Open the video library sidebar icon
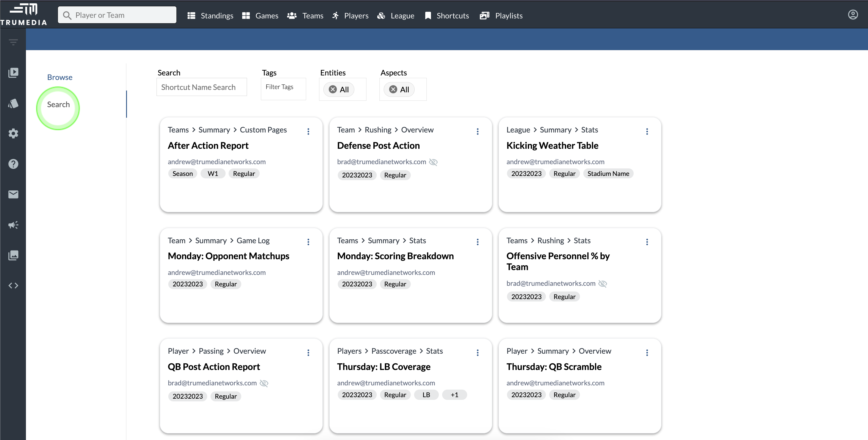 (13, 72)
